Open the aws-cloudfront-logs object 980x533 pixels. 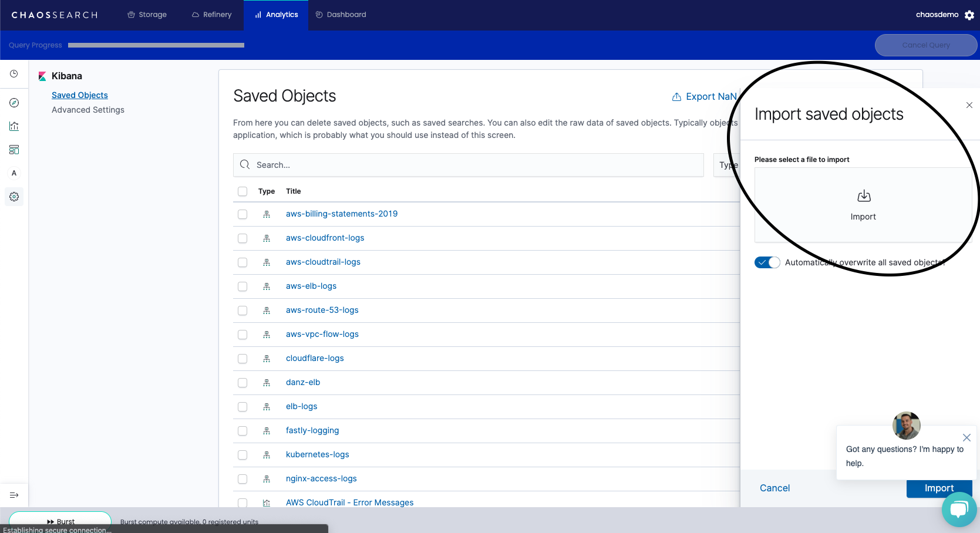(325, 238)
